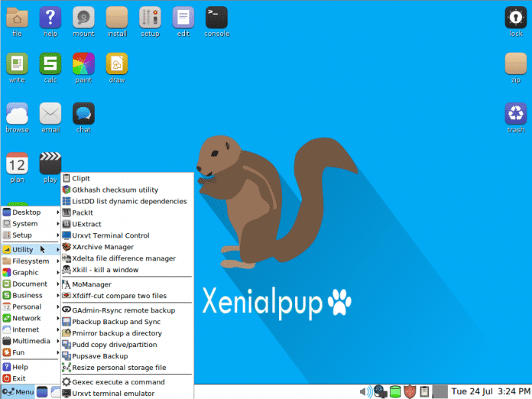
Task: Open the mount drives icon
Action: (83, 18)
